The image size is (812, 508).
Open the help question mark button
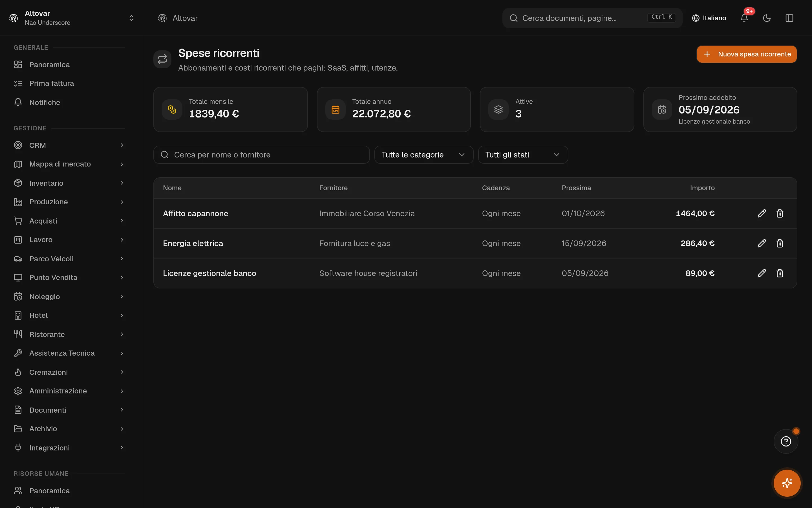coord(786,441)
